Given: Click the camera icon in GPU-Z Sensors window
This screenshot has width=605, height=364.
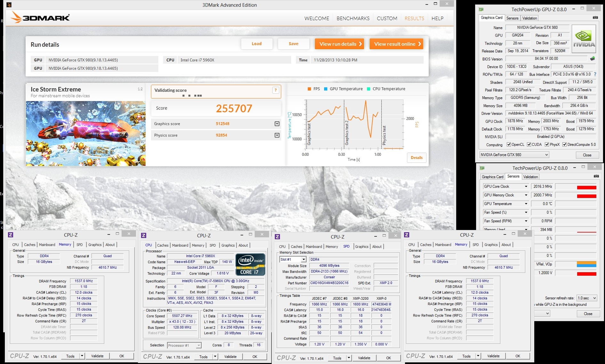Looking at the screenshot, I should [x=596, y=176].
